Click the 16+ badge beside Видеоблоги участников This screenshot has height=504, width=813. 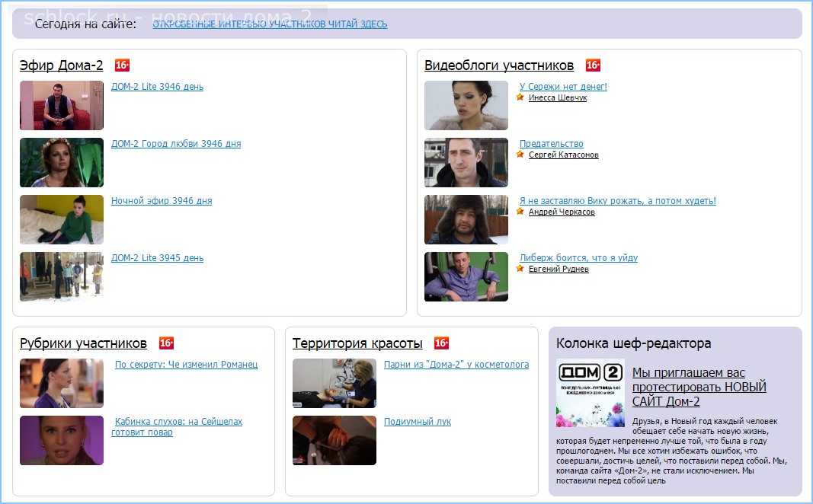coord(593,65)
